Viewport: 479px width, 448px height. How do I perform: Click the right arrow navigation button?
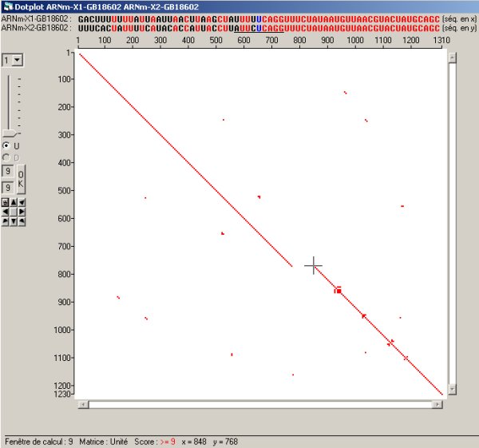point(22,212)
